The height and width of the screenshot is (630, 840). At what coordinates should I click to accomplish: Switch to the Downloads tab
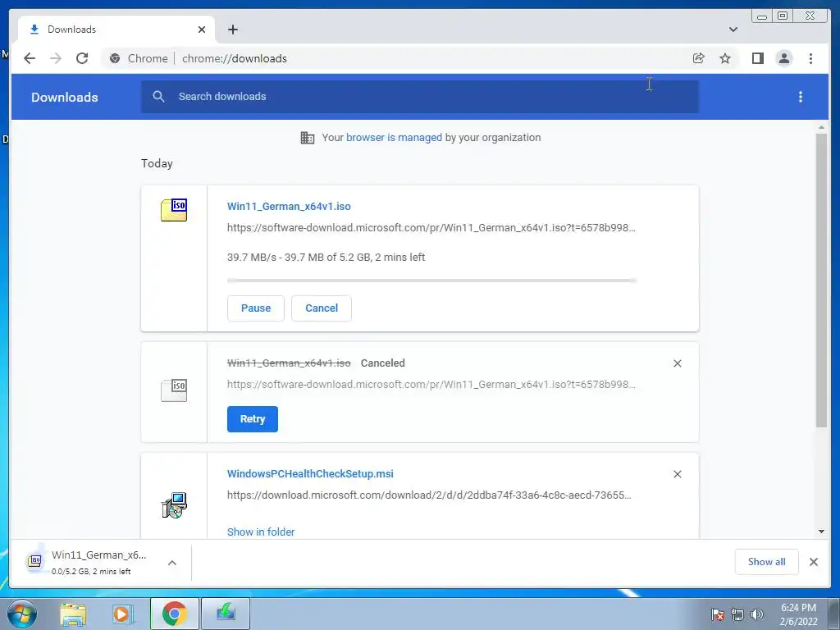pos(116,30)
